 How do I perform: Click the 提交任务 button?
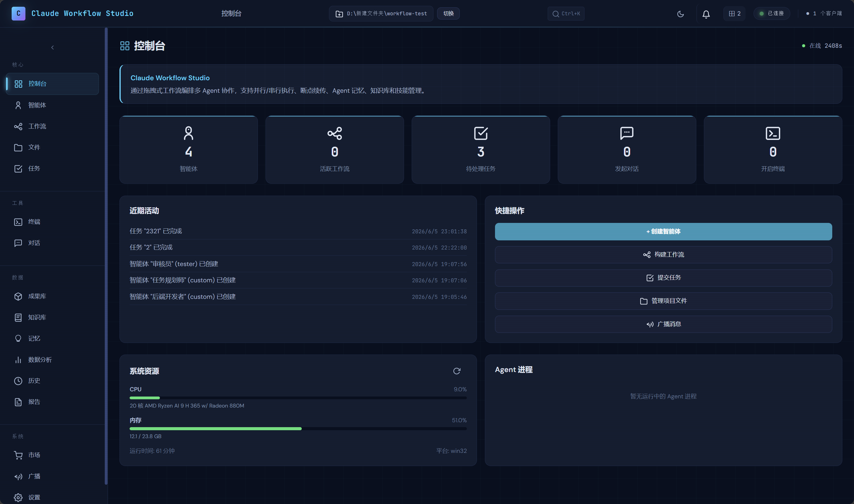663,278
